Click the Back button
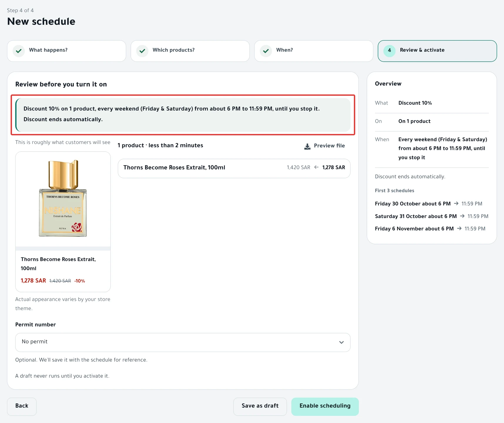The image size is (504, 423). click(22, 407)
